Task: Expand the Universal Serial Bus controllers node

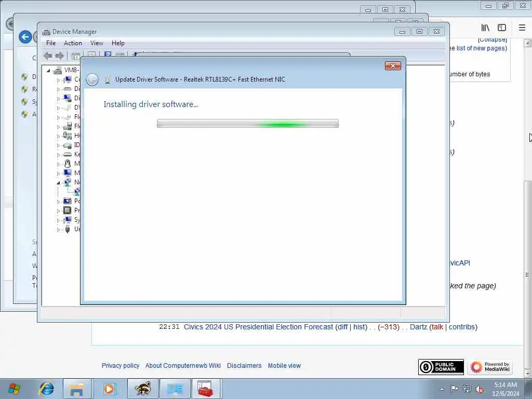Action: [x=58, y=230]
